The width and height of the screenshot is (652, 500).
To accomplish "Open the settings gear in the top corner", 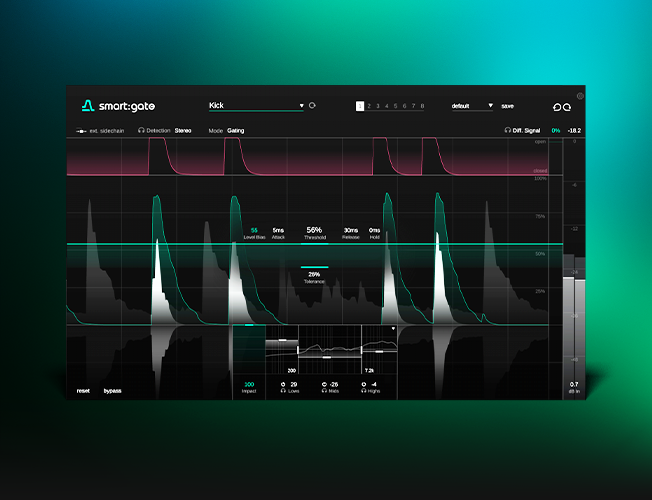I will (580, 96).
